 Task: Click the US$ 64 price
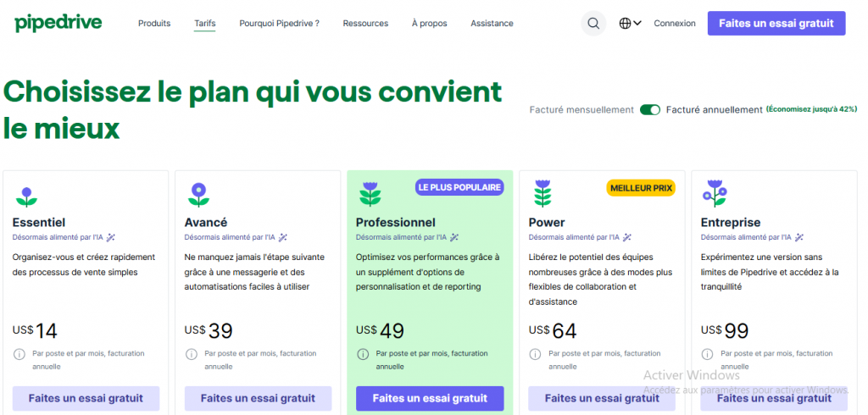click(x=553, y=331)
